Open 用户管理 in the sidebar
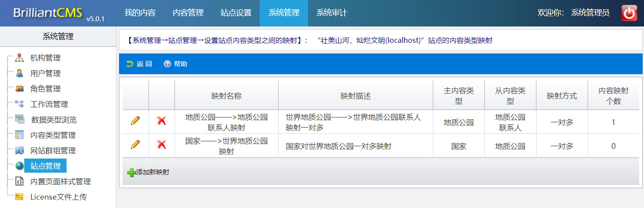 tap(45, 73)
